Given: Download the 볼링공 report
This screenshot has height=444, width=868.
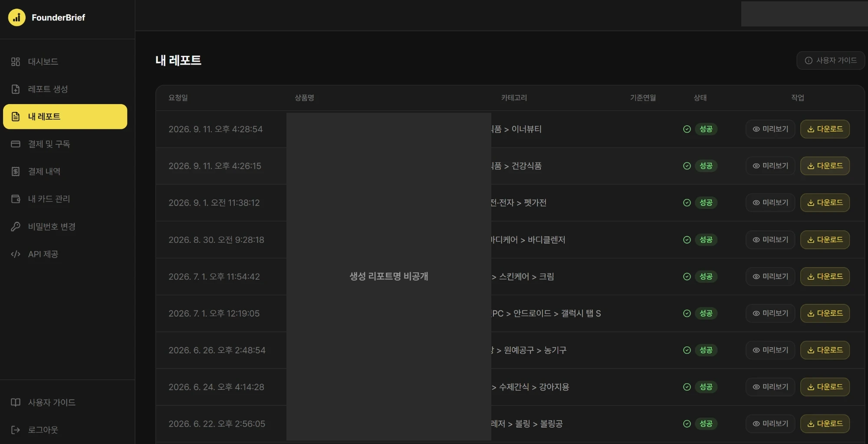Looking at the screenshot, I should (825, 424).
